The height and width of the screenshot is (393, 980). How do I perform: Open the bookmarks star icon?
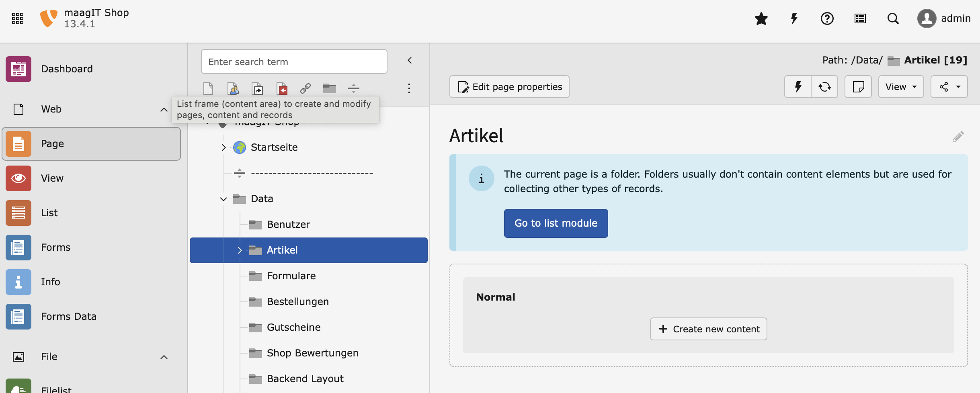click(761, 19)
